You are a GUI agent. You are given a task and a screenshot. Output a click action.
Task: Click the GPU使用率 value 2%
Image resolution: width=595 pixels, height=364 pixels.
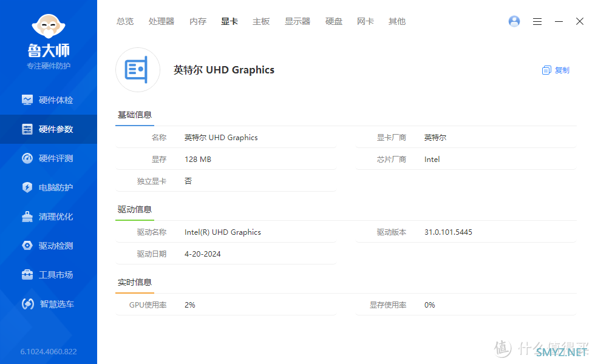189,305
